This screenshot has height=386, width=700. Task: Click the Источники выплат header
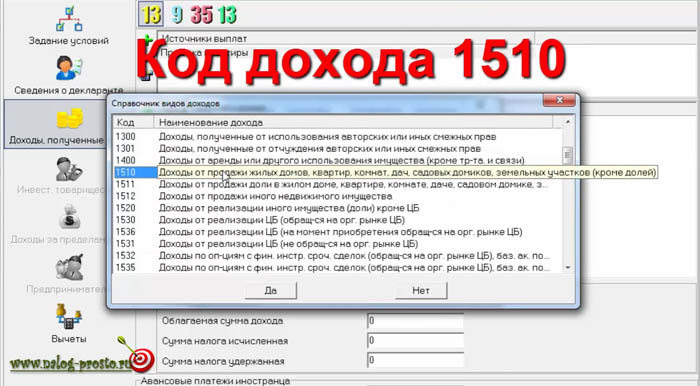point(346,39)
